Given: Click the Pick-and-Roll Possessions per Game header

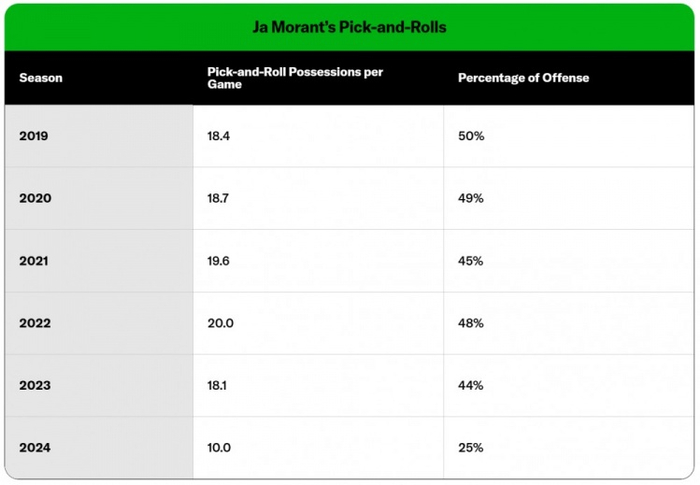Looking at the screenshot, I should click(x=295, y=78).
